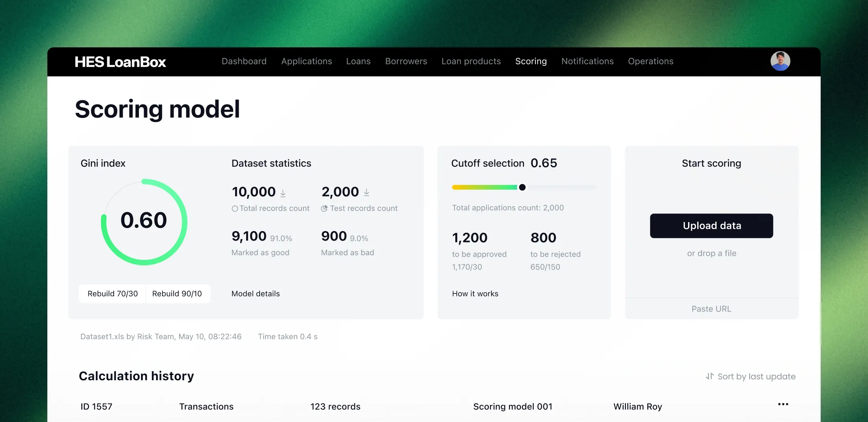868x422 pixels.
Task: Click Total applications count: 2,000 text
Action: click(x=508, y=208)
